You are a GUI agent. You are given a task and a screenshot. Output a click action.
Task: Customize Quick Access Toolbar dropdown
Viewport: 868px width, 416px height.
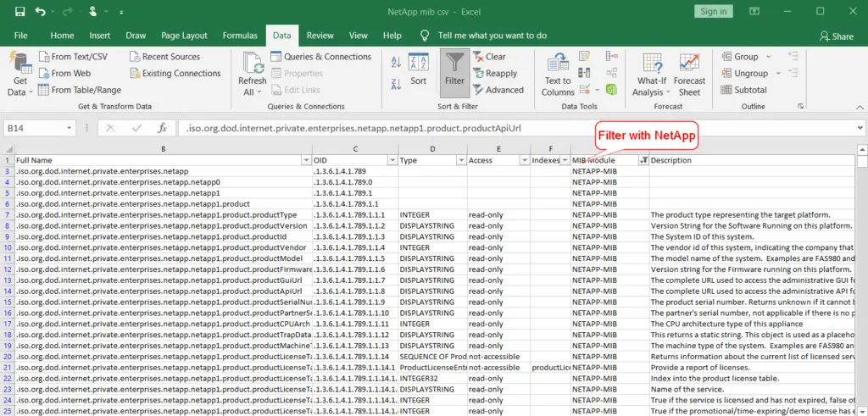point(121,12)
